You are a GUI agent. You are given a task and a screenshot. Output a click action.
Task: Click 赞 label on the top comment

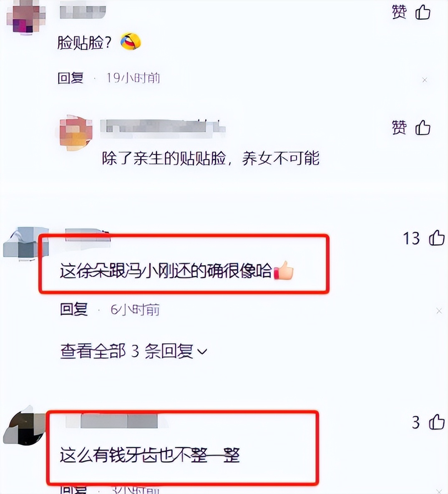(399, 13)
